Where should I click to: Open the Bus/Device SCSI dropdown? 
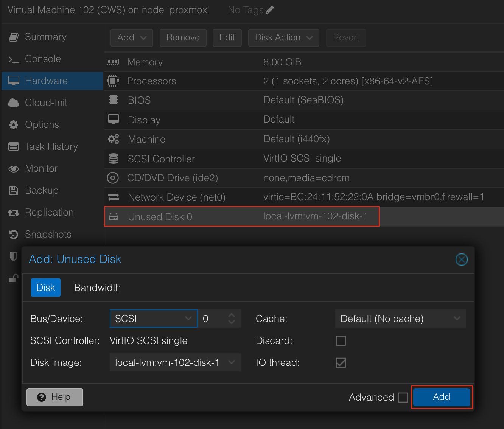[x=153, y=319]
